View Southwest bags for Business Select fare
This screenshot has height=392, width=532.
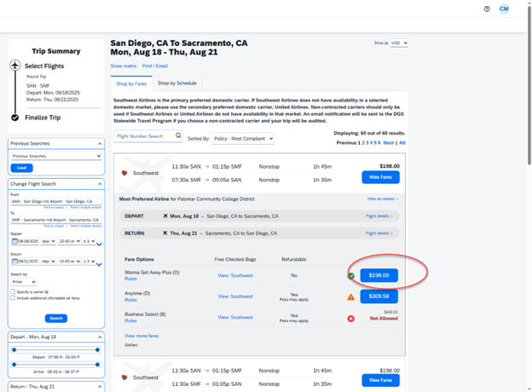[x=235, y=317]
